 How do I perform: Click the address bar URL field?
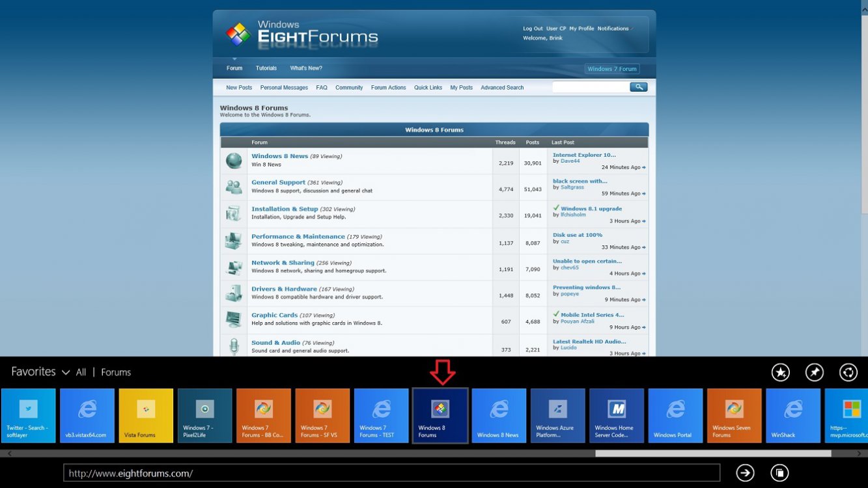[x=391, y=473]
